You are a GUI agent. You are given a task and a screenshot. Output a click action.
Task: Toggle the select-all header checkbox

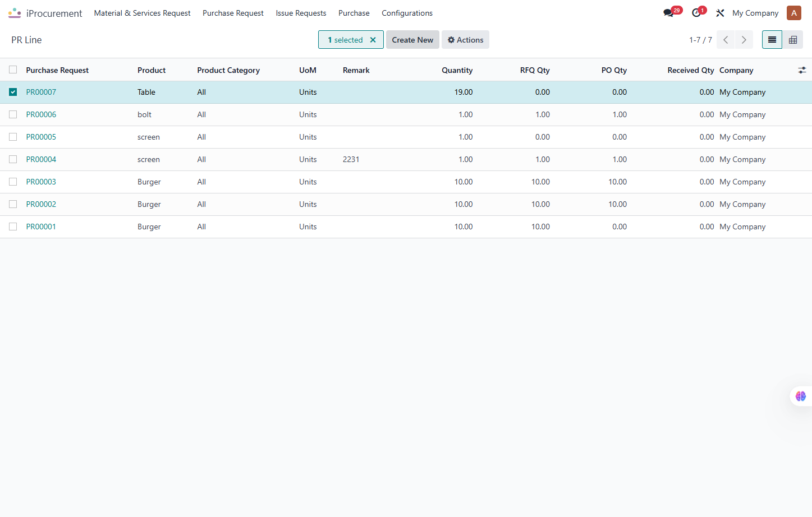(x=13, y=70)
